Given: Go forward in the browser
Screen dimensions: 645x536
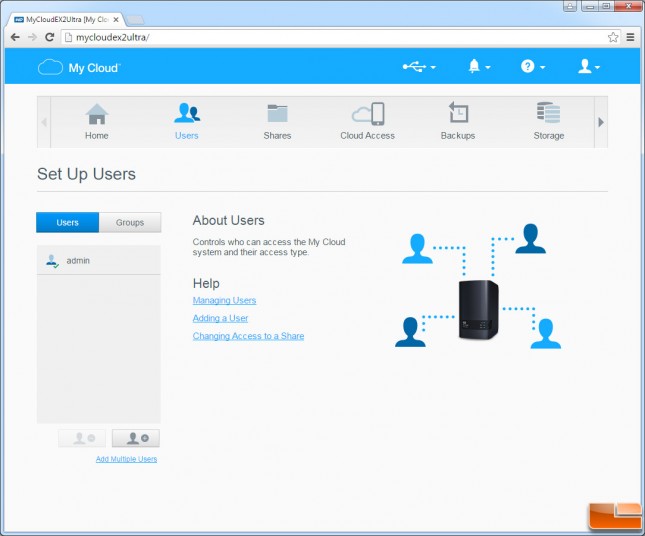Looking at the screenshot, I should [32, 37].
